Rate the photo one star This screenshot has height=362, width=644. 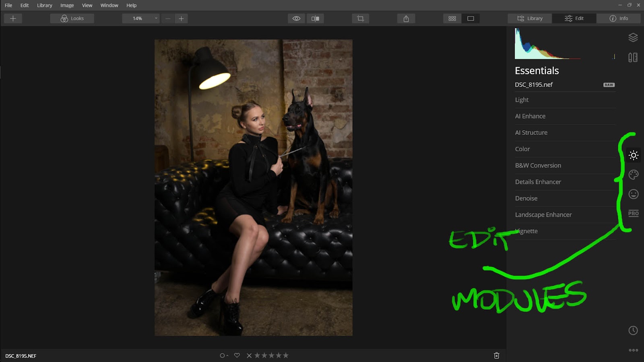point(257,356)
